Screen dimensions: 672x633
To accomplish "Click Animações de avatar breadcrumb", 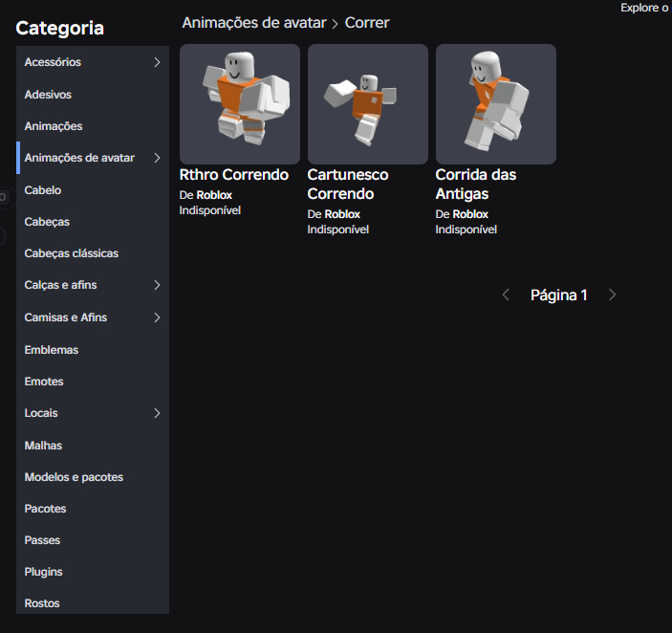I will [254, 23].
